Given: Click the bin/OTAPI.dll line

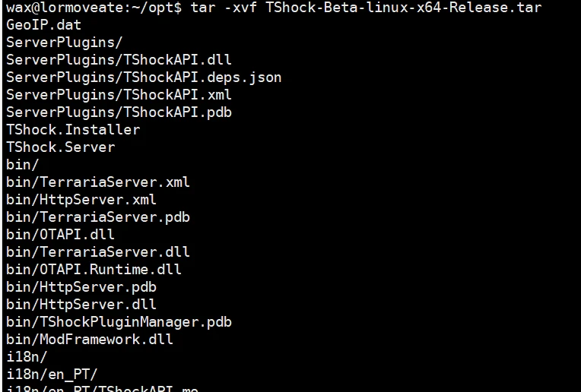Looking at the screenshot, I should click(x=61, y=235).
